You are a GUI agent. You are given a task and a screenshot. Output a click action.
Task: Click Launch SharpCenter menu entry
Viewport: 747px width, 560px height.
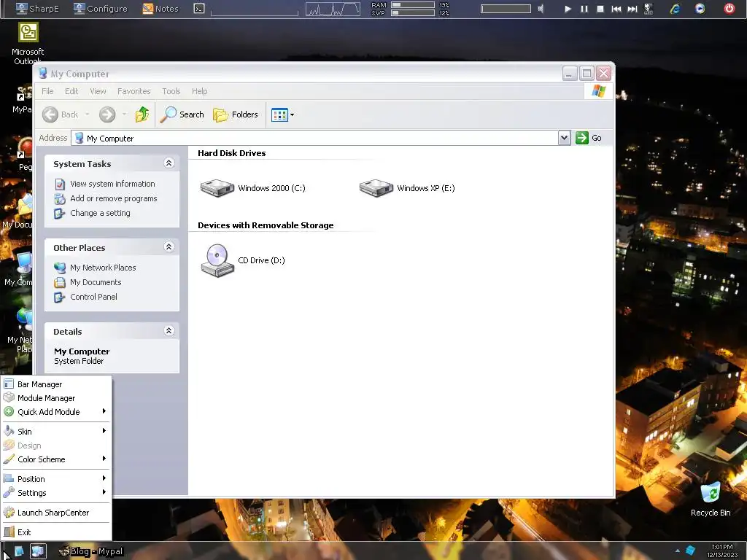click(56, 513)
